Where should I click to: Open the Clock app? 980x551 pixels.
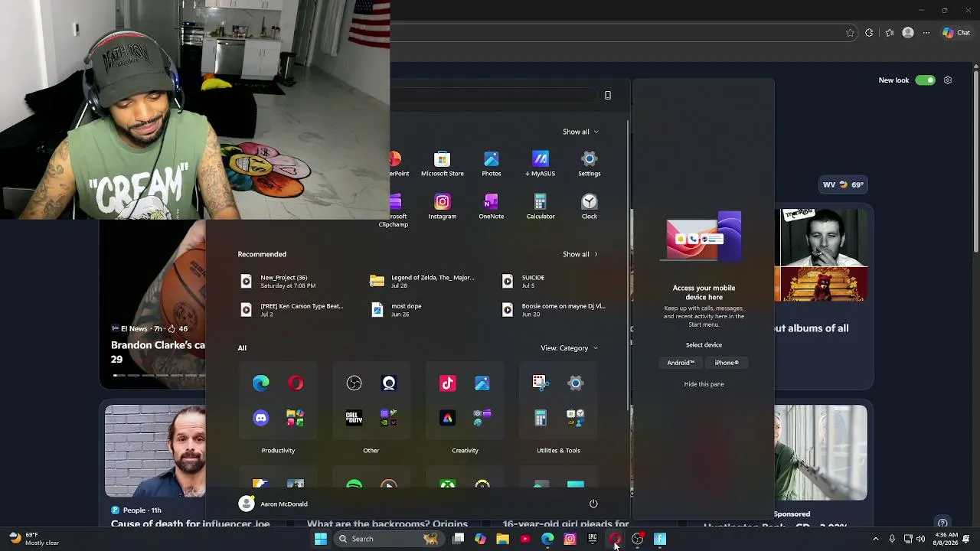[589, 206]
